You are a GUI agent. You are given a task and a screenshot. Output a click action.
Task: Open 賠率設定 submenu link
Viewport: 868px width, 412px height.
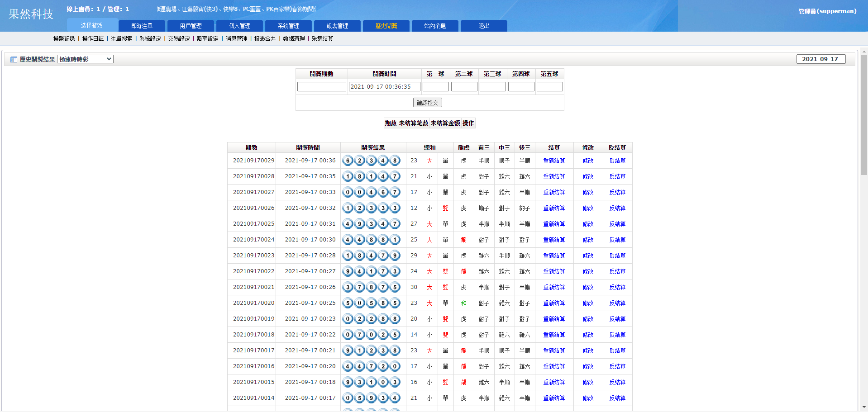point(207,39)
